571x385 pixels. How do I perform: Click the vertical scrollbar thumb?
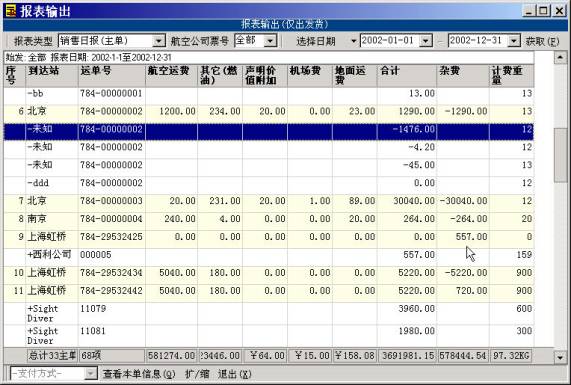(560, 155)
